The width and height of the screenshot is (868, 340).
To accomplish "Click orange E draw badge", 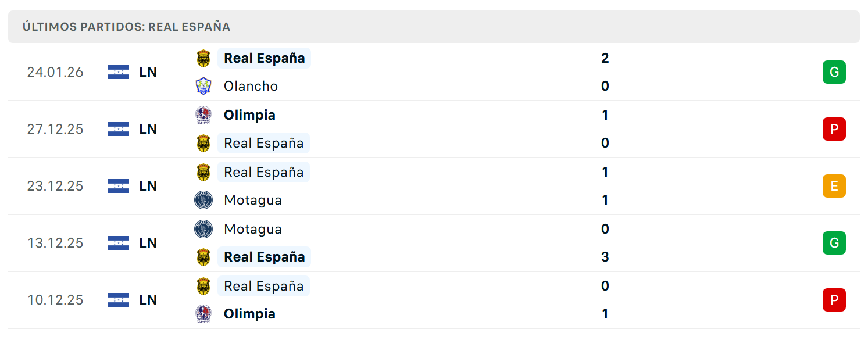I will point(834,186).
